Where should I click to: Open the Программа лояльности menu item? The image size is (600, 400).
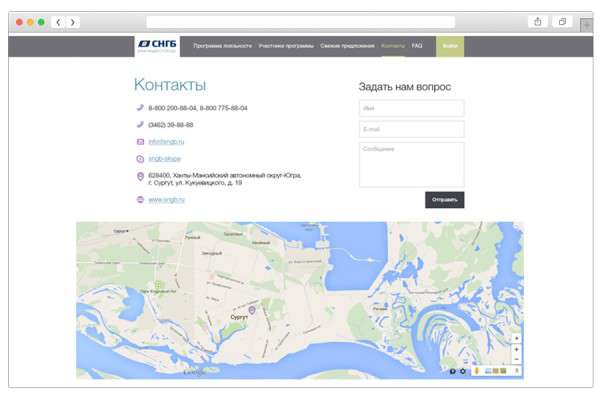click(222, 46)
